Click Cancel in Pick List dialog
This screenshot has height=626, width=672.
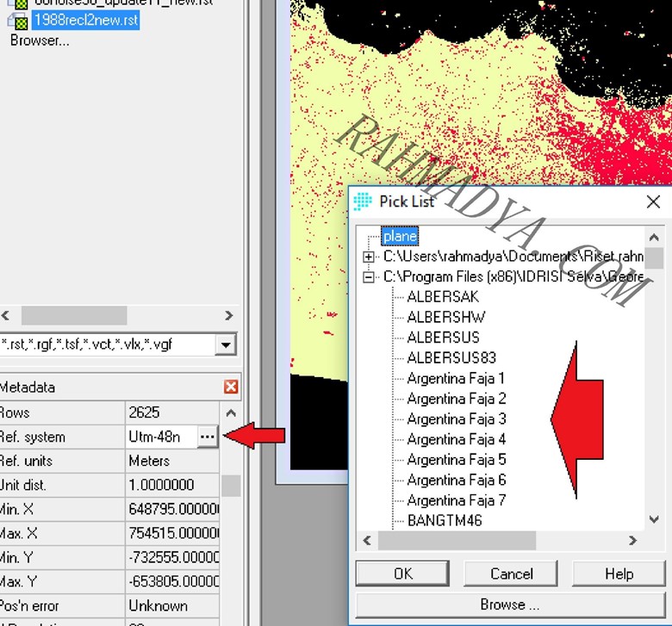[x=512, y=574]
